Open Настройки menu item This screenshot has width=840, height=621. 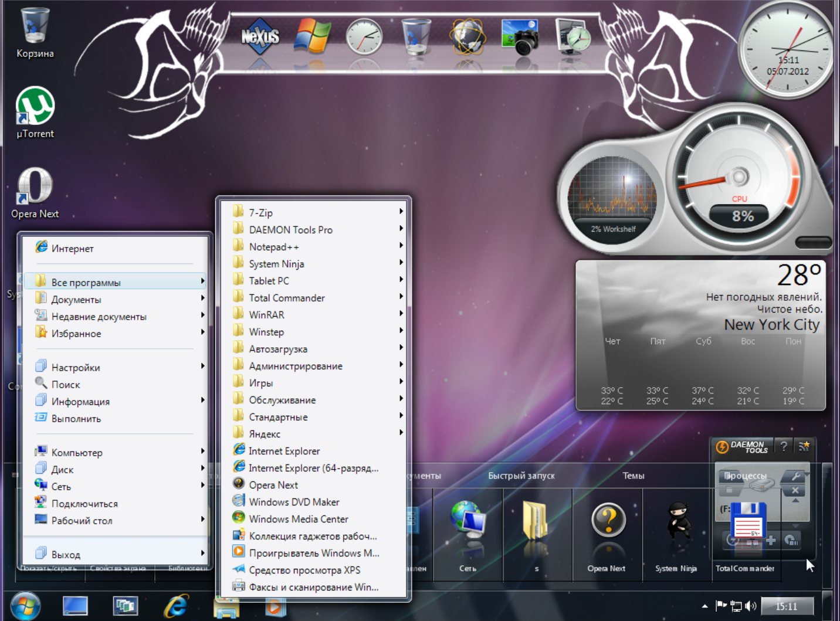[x=116, y=367]
